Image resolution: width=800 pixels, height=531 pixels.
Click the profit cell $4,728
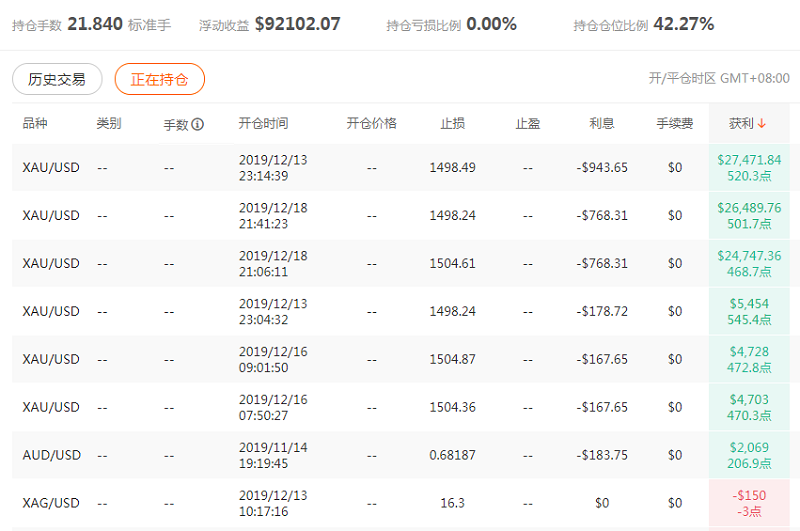[x=749, y=360]
